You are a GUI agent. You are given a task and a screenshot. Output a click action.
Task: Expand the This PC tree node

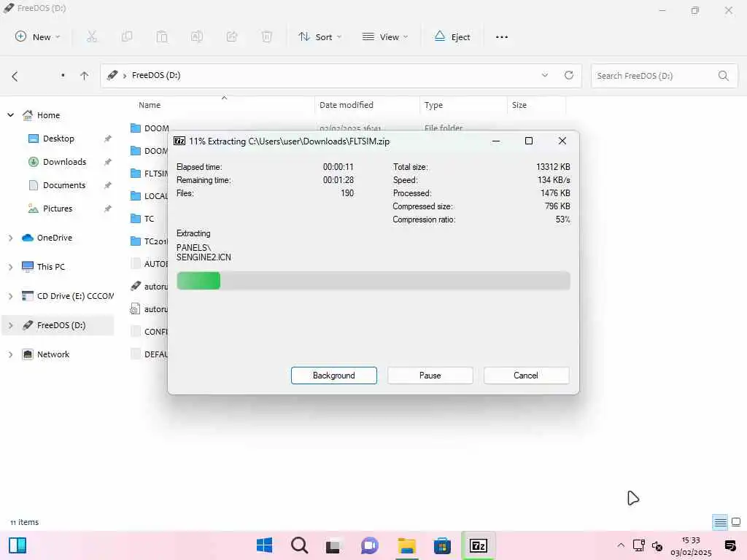[10, 267]
